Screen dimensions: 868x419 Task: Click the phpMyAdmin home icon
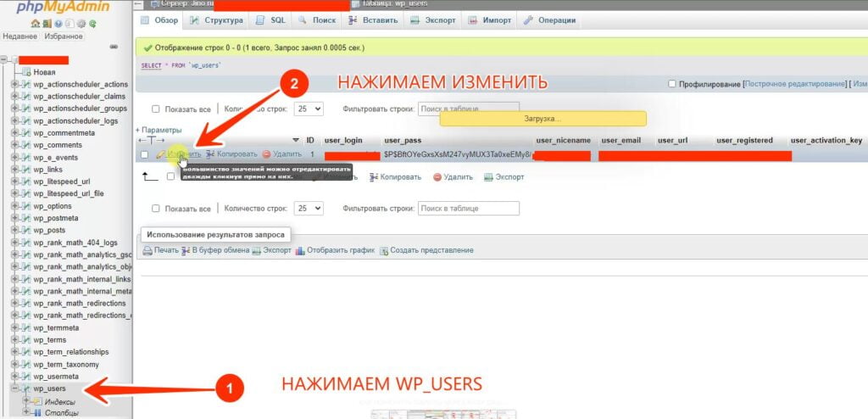(x=36, y=23)
